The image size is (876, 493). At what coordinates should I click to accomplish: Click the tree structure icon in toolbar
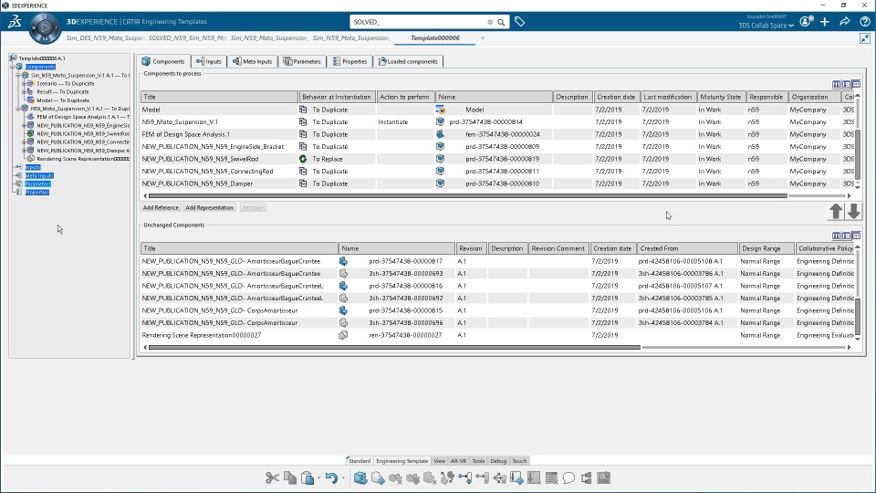pos(586,478)
